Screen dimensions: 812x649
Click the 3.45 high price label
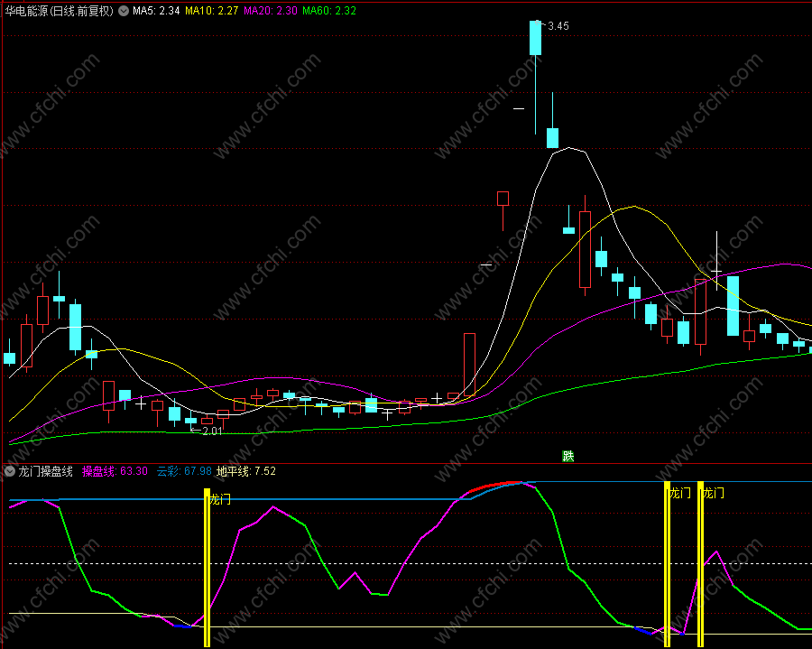[x=558, y=27]
